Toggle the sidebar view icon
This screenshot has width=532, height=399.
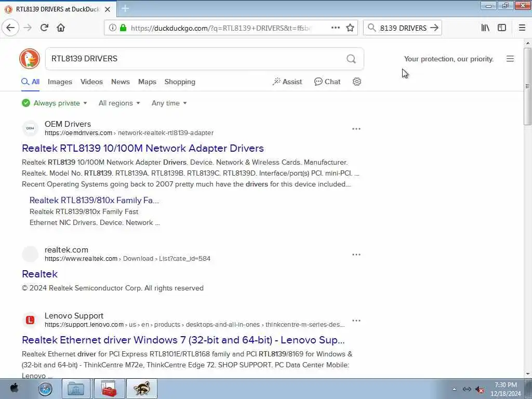point(502,28)
